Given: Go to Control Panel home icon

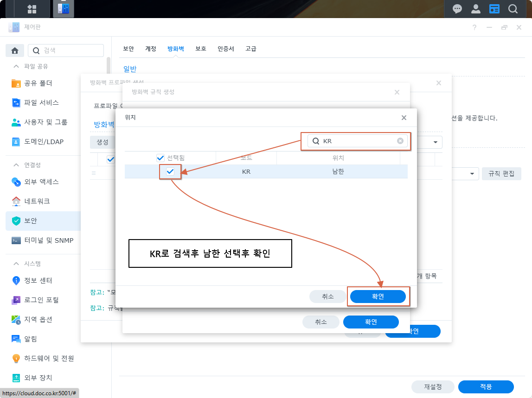Looking at the screenshot, I should coord(15,51).
